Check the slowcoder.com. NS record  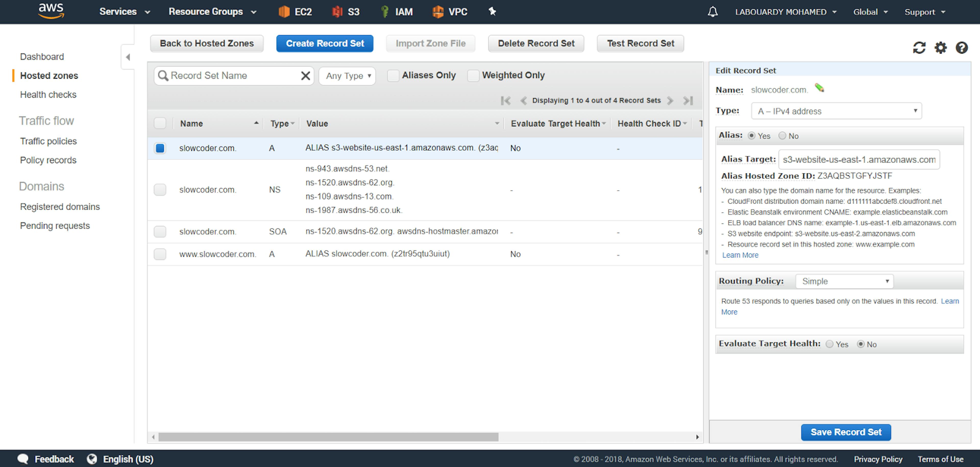click(160, 190)
